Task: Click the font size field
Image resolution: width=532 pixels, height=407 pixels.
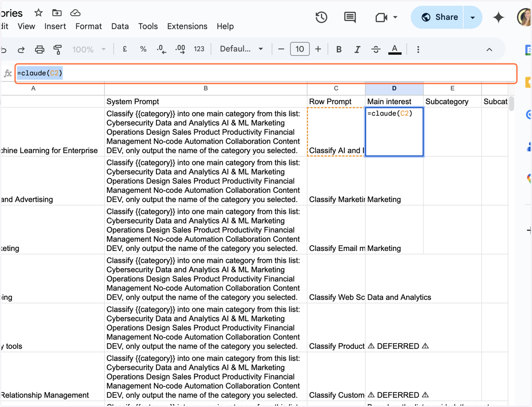Action: (300, 49)
